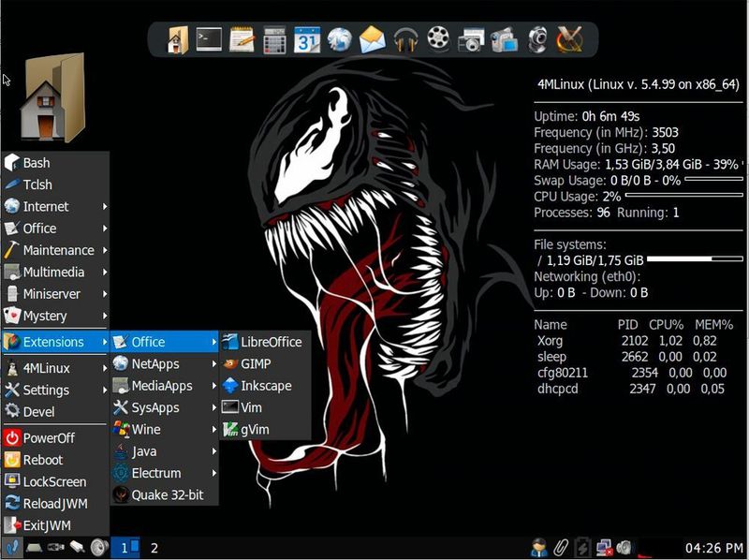Open Bash from the main menu
The height and width of the screenshot is (560, 749).
coord(55,163)
